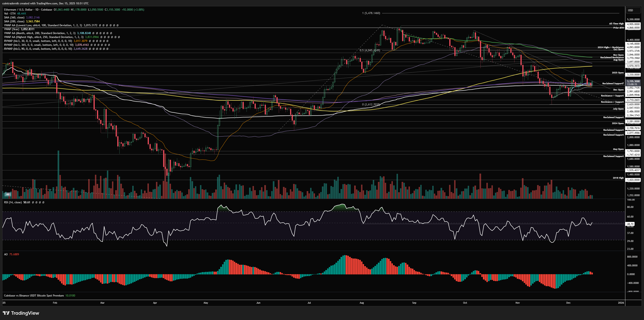
Task: Select the RSI (14, close) indicator legend
Action: pyautogui.click(x=13, y=202)
